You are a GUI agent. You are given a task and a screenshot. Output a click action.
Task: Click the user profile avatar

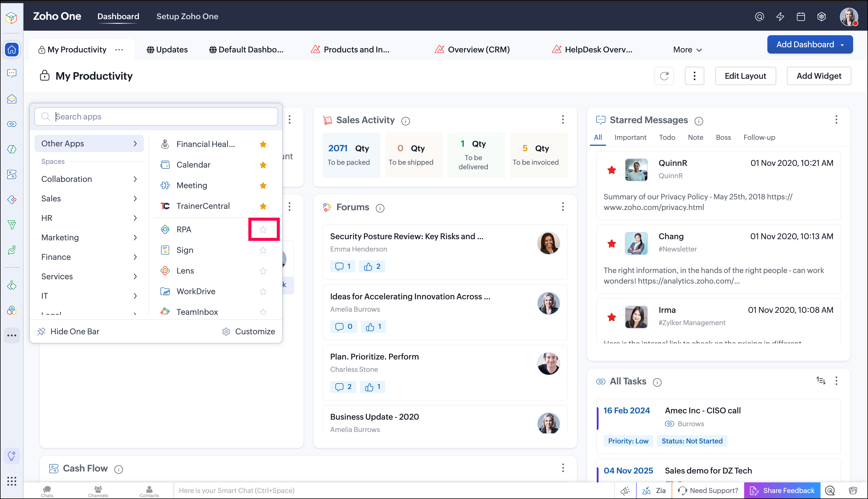[849, 16]
